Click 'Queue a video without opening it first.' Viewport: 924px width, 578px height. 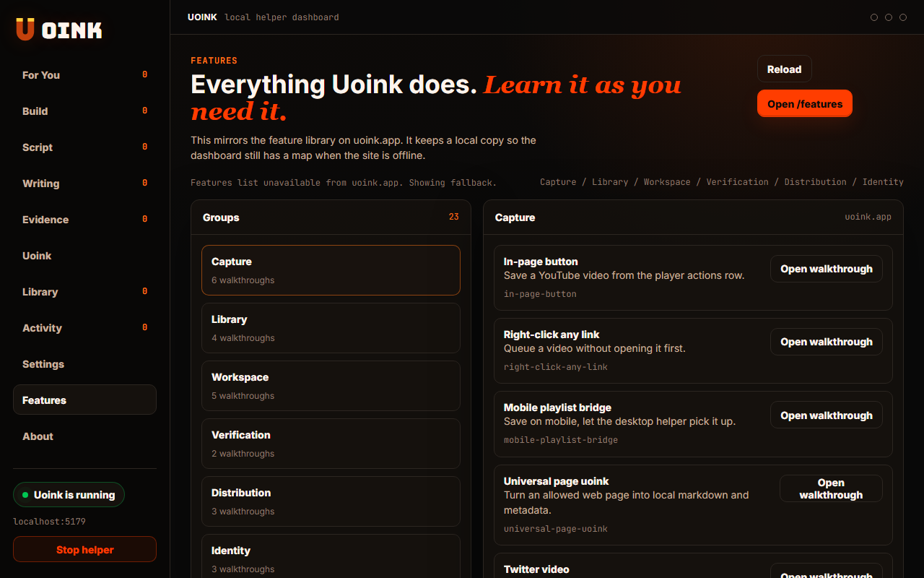pos(595,348)
